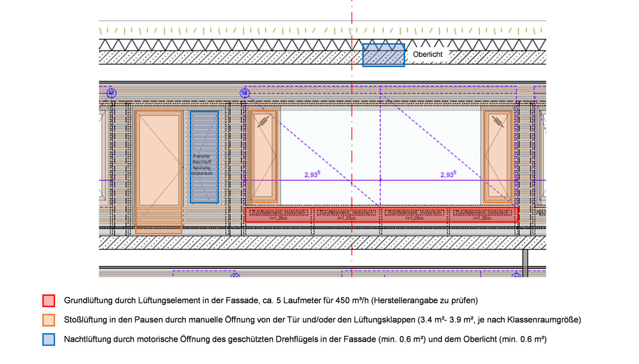Click the left motor symbol above the door
639x364 pixels.
point(112,93)
